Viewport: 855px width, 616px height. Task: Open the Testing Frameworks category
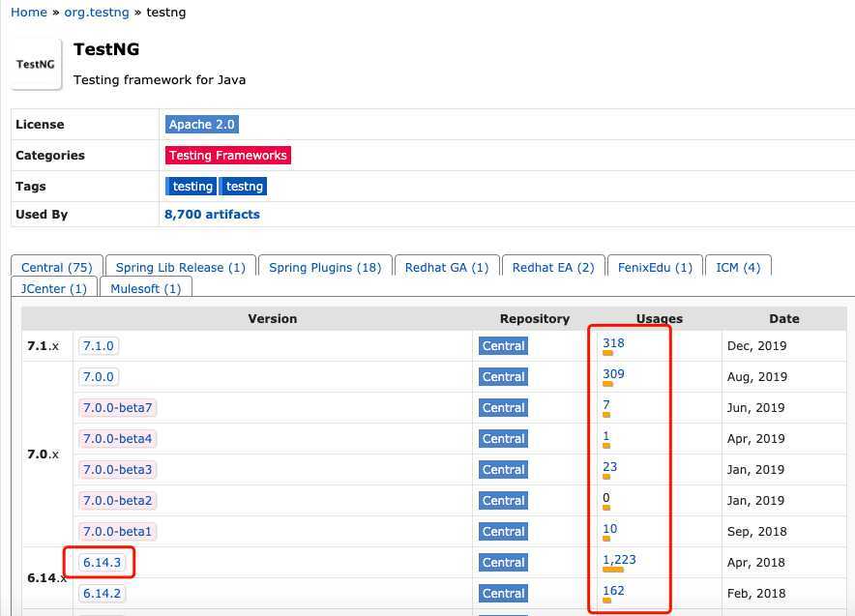point(228,156)
